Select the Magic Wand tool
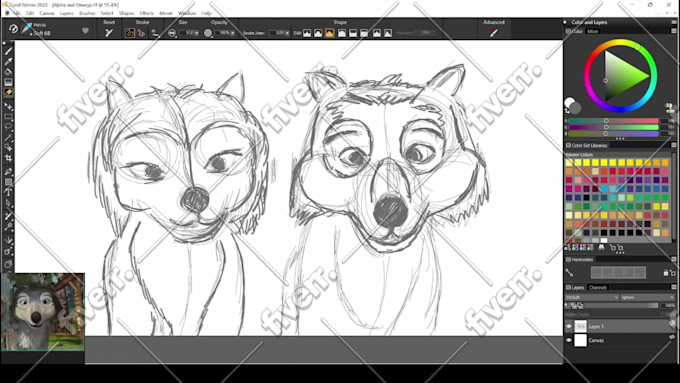 coord(8,137)
